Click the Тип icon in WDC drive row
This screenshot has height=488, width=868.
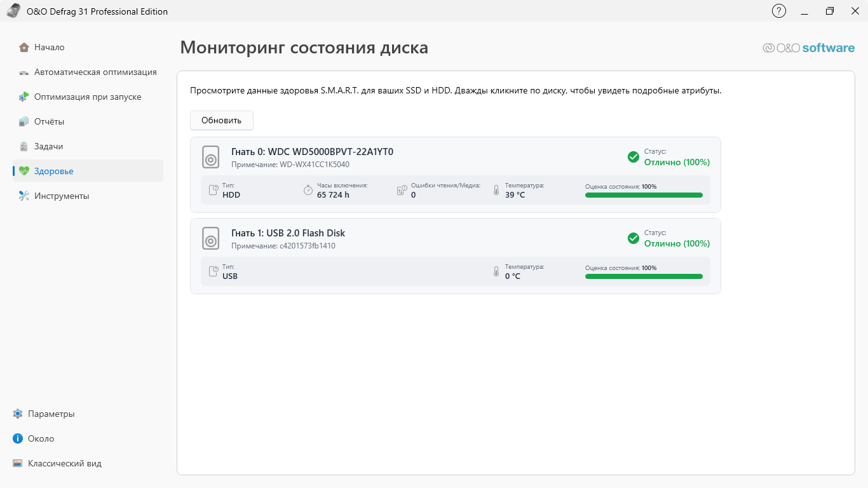coord(214,190)
